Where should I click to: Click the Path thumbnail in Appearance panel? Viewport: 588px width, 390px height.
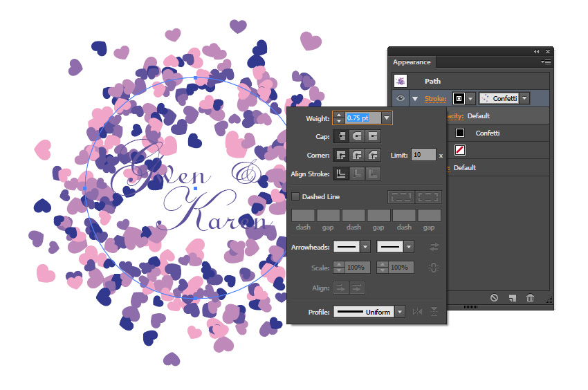401,81
